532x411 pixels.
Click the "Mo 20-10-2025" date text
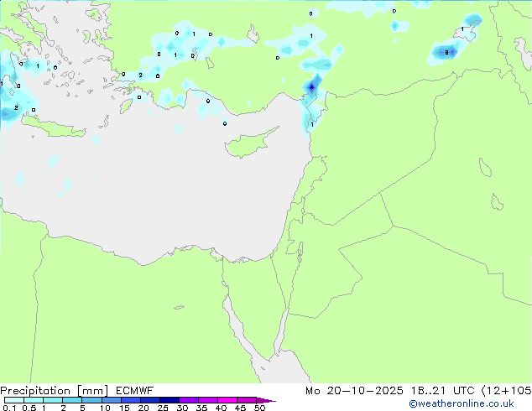354,391
